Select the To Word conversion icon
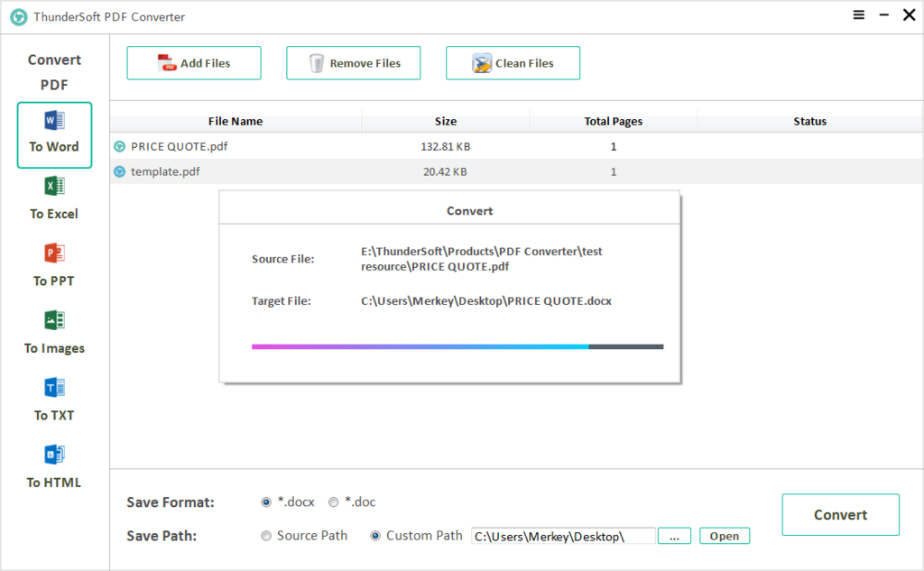The image size is (924, 571). point(54,121)
